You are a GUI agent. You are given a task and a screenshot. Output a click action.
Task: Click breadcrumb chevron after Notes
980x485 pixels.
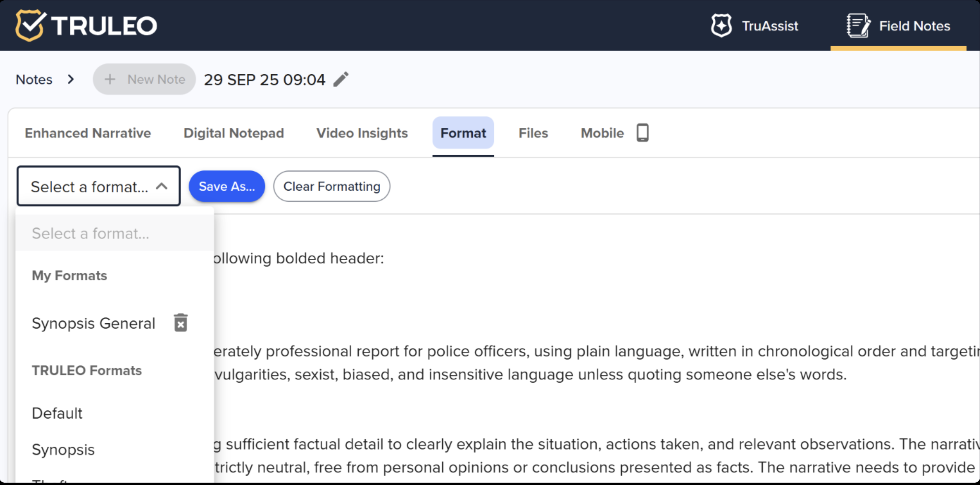point(70,79)
